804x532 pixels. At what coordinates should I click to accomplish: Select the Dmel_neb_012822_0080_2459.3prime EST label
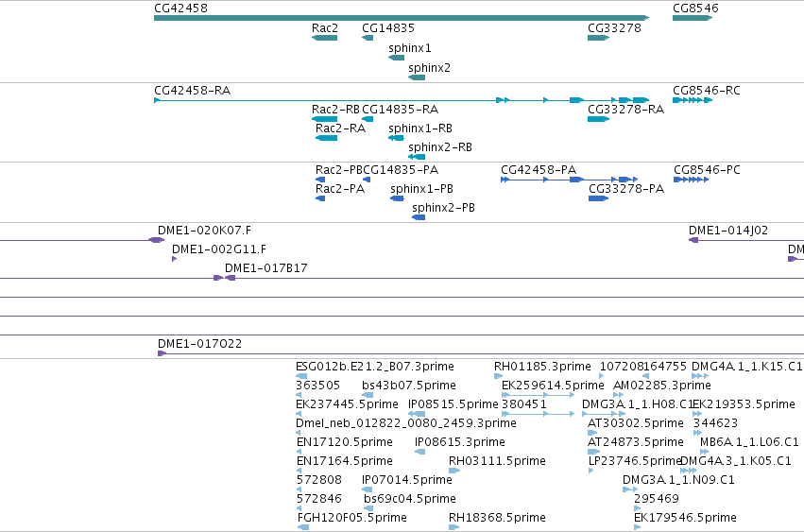[x=406, y=423]
